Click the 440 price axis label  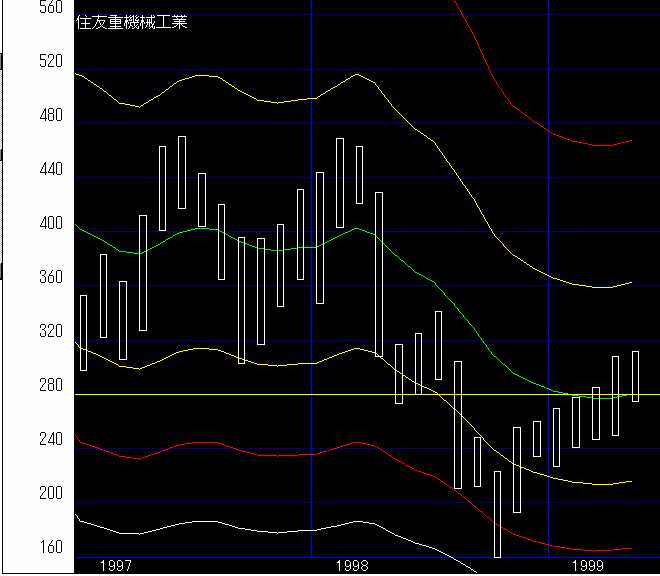50,170
